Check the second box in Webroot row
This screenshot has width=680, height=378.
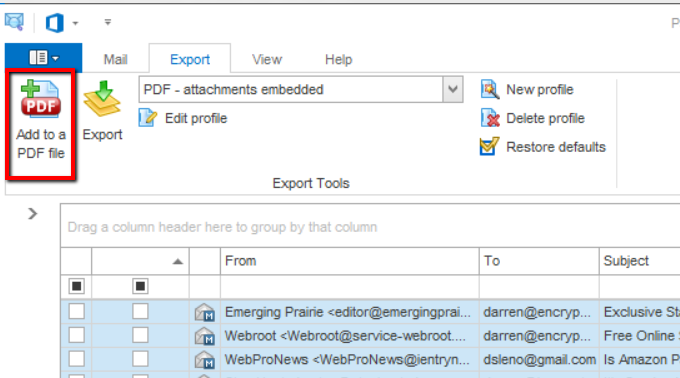140,335
